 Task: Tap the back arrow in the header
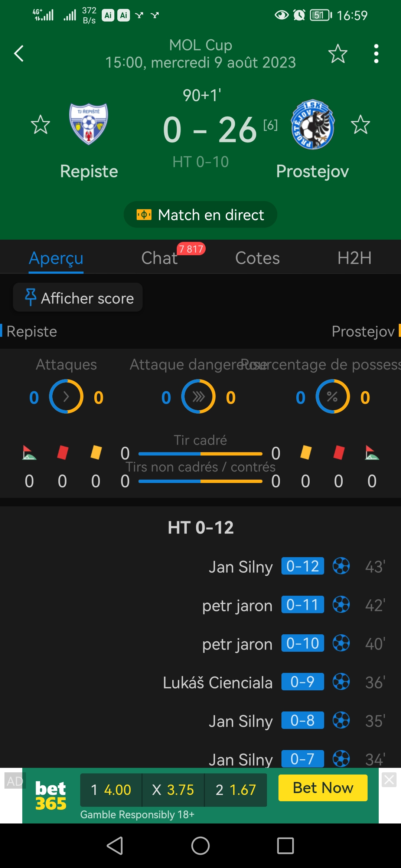pyautogui.click(x=19, y=53)
